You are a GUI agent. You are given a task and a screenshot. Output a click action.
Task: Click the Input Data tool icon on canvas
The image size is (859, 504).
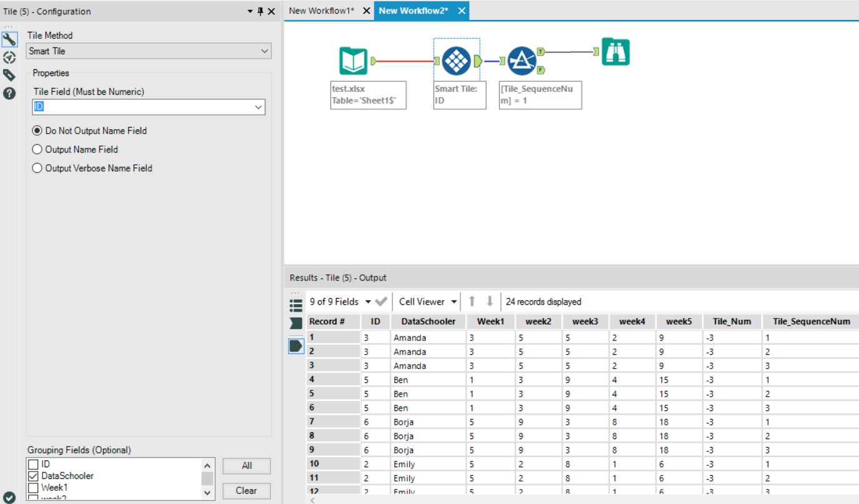tap(353, 61)
